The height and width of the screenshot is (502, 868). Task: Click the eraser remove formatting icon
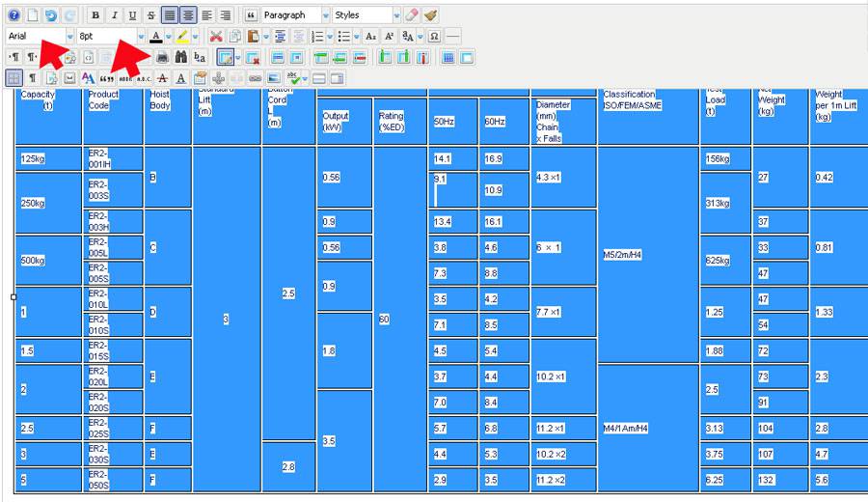point(412,15)
